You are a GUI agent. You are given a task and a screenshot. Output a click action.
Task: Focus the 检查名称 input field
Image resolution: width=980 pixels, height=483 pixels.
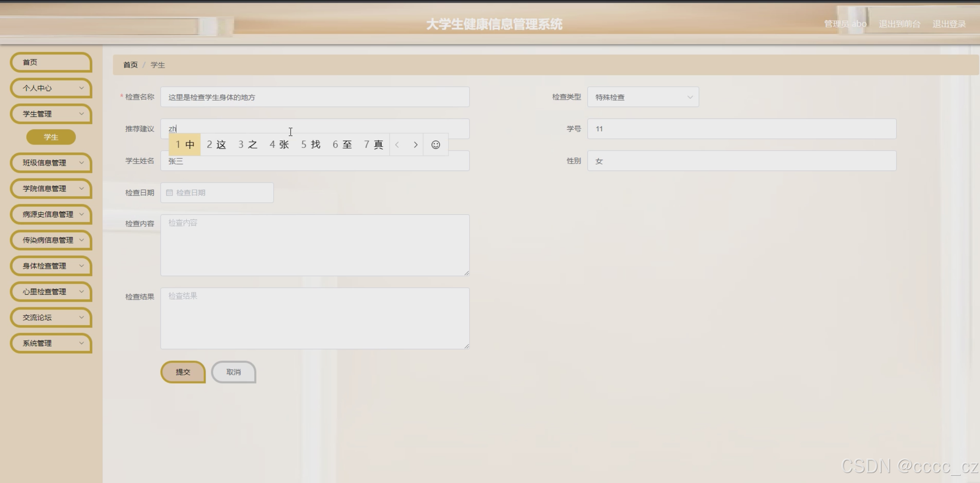(315, 97)
